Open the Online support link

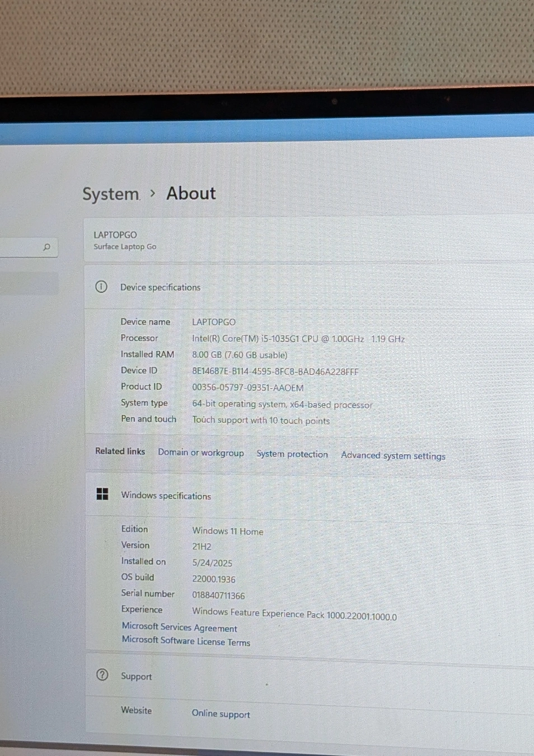click(221, 713)
